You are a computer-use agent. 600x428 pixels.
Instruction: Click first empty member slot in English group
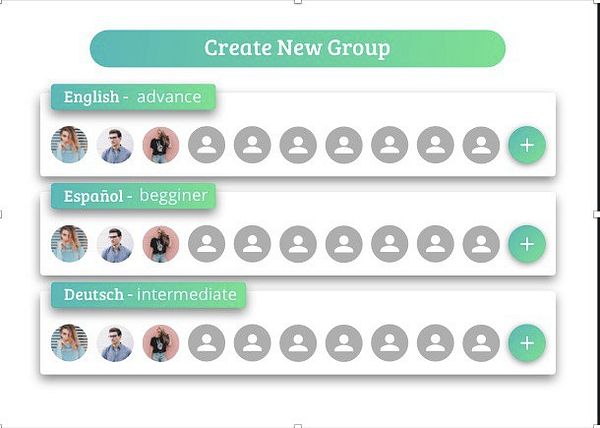tap(207, 145)
